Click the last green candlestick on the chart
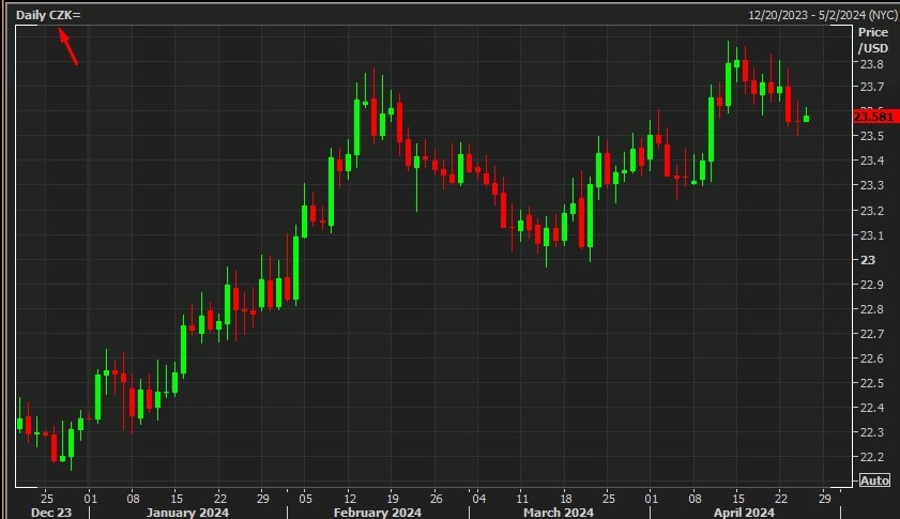The width and height of the screenshot is (900, 519). point(806,118)
